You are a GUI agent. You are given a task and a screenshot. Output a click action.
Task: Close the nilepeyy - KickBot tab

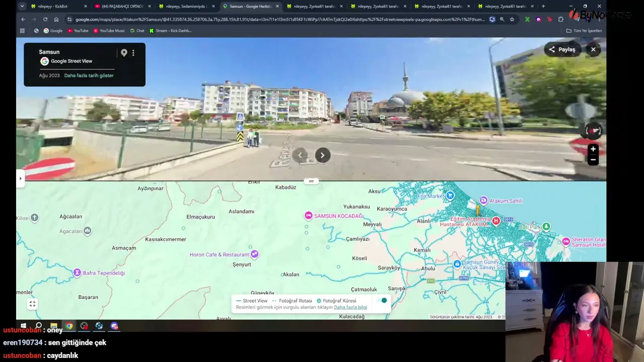pyautogui.click(x=86, y=7)
